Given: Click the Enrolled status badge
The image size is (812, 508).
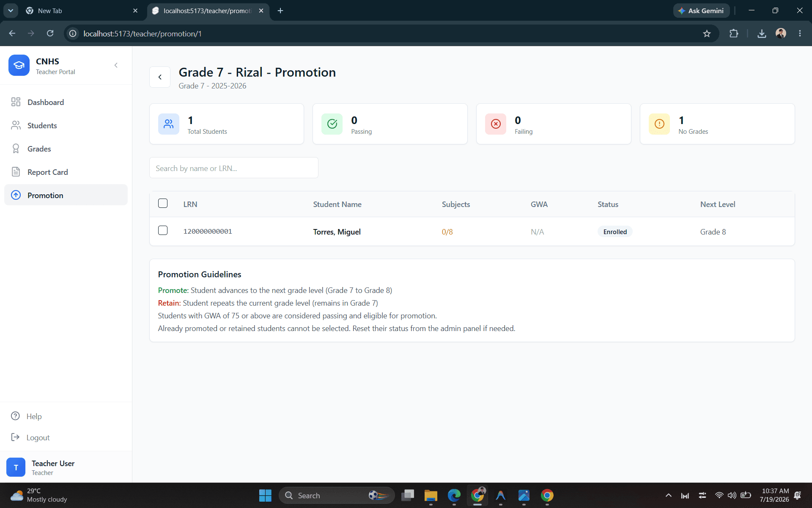Looking at the screenshot, I should coord(615,232).
